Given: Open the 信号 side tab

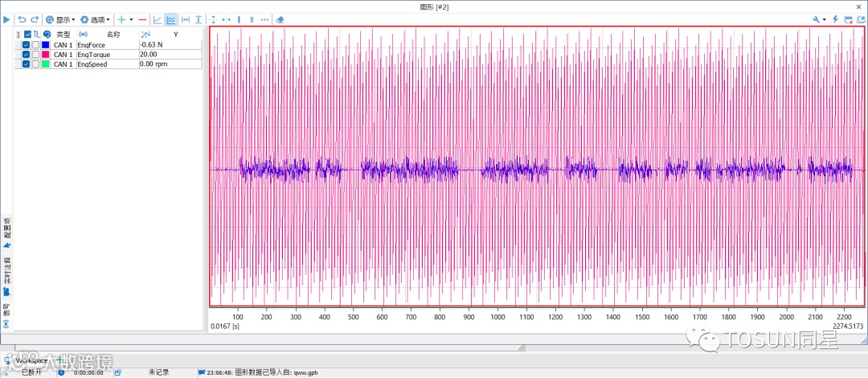Looking at the screenshot, I should pyautogui.click(x=7, y=316).
